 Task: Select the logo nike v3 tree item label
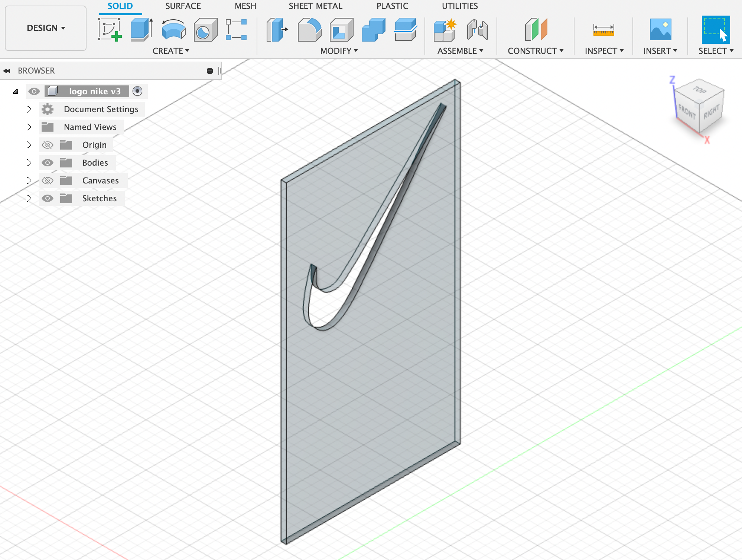pos(95,91)
